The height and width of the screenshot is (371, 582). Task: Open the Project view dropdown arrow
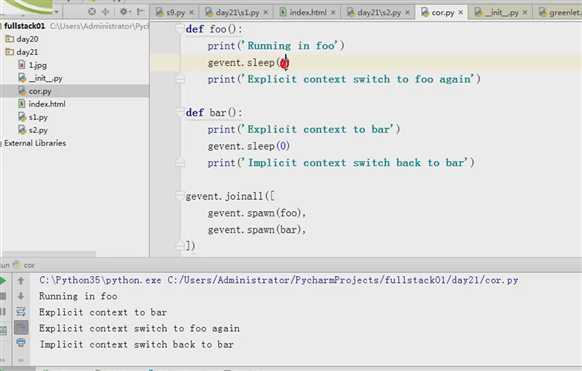tap(56, 12)
